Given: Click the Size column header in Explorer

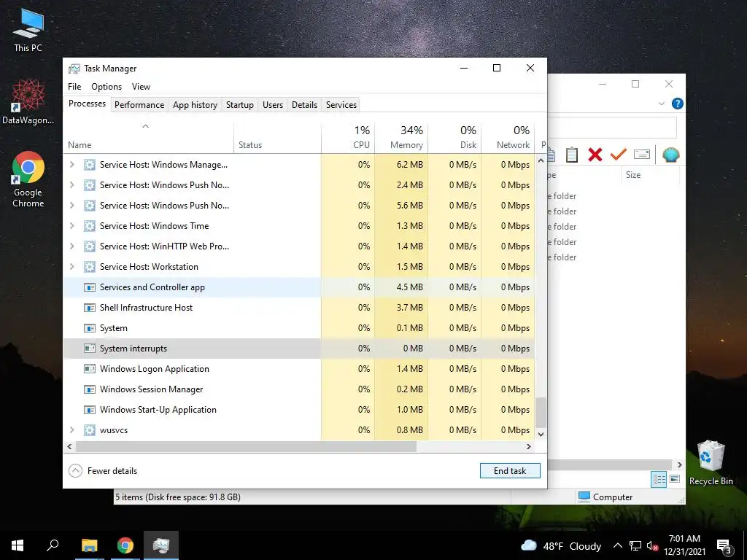Looking at the screenshot, I should 649,175.
